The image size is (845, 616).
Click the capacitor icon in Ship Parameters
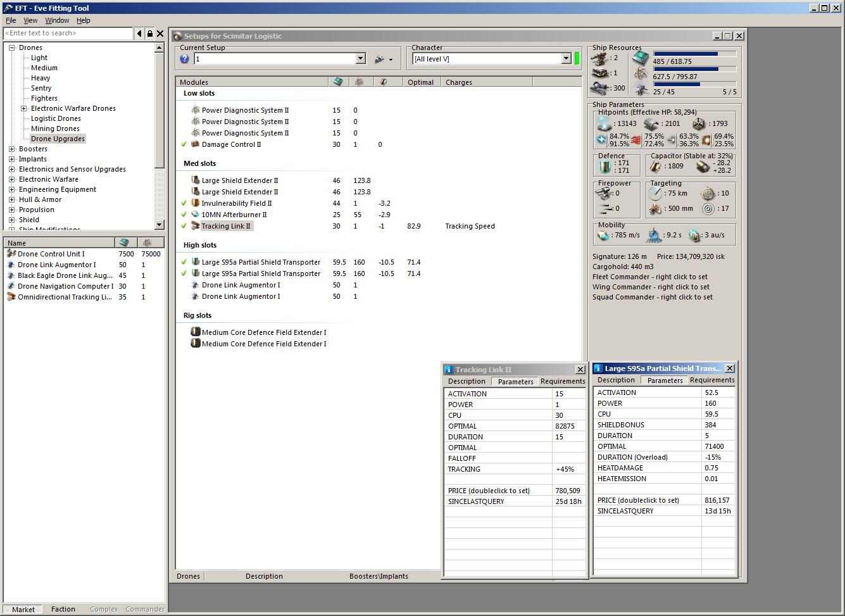coord(656,167)
